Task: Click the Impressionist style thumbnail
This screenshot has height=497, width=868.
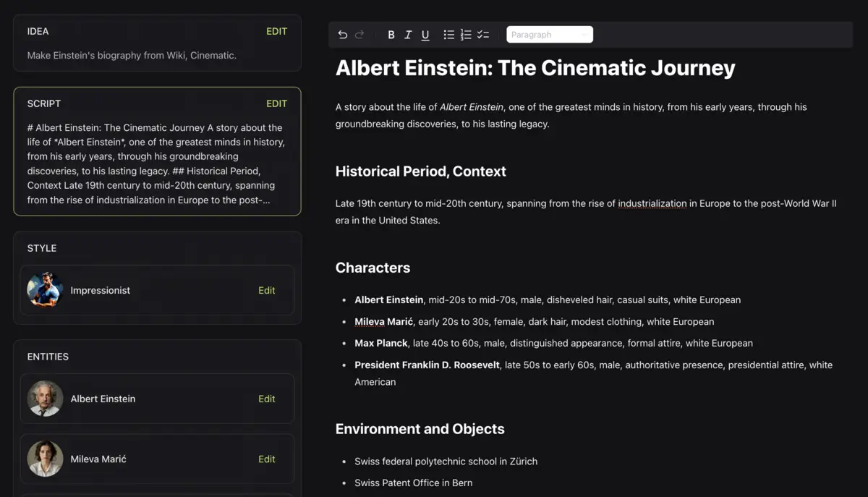Action: tap(45, 290)
